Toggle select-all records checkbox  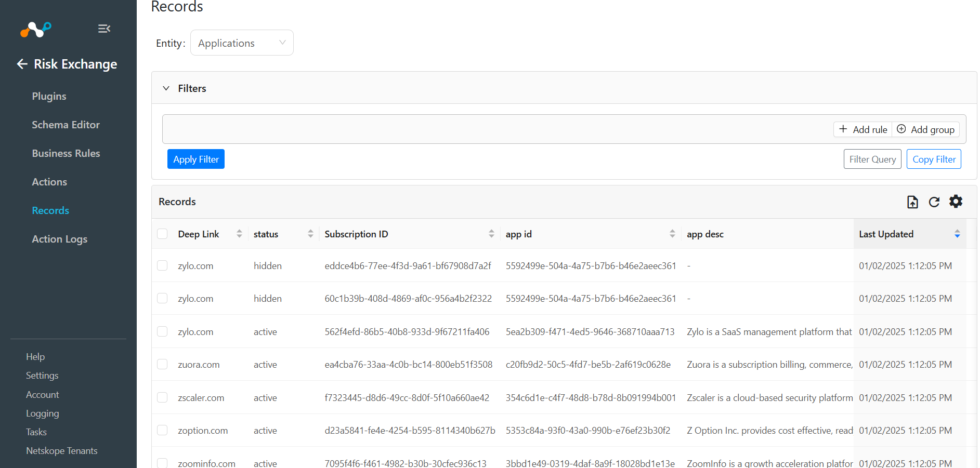click(x=162, y=234)
